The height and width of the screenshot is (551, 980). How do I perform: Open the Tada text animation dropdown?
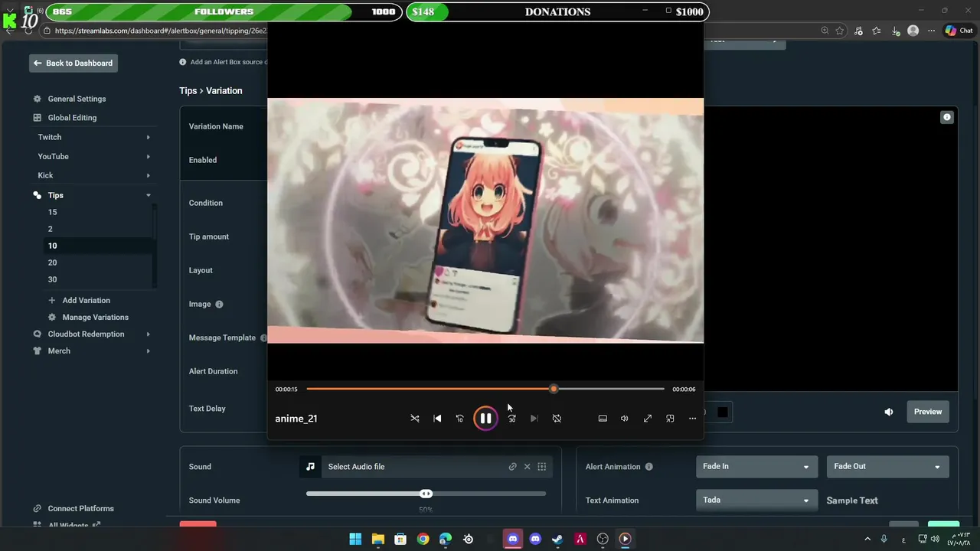[x=756, y=500]
